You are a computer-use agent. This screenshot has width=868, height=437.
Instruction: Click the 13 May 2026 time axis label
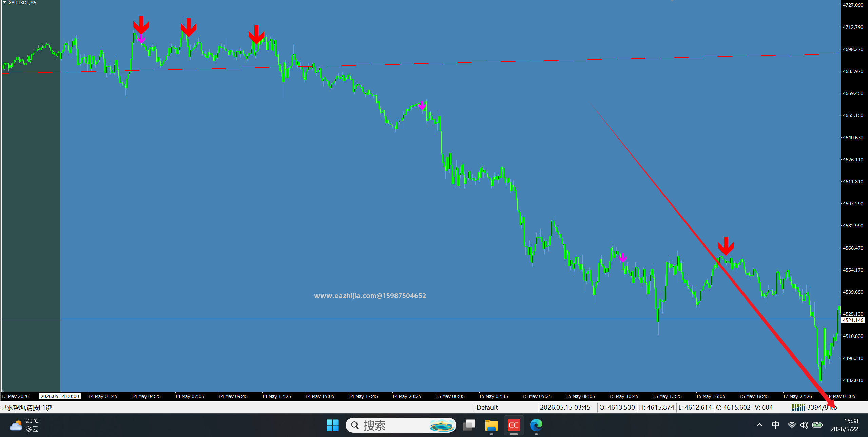click(15, 396)
